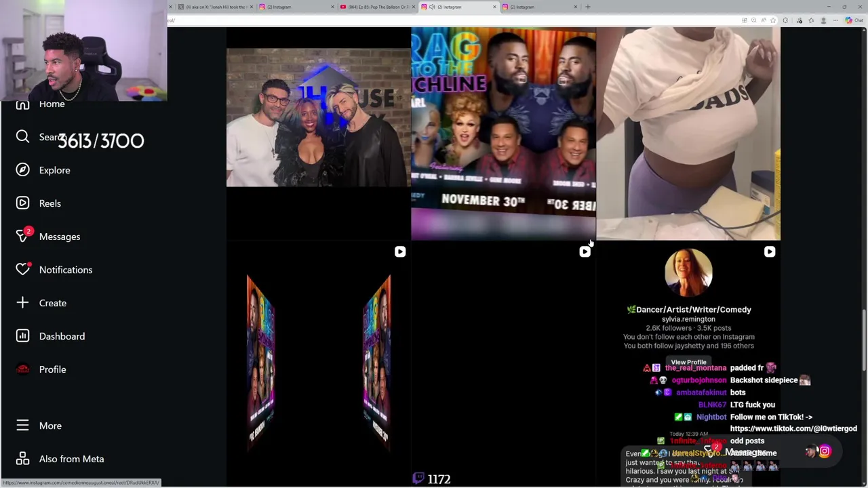Bookmark page with star icon
Screen dimensions: 868x488
(x=772, y=20)
